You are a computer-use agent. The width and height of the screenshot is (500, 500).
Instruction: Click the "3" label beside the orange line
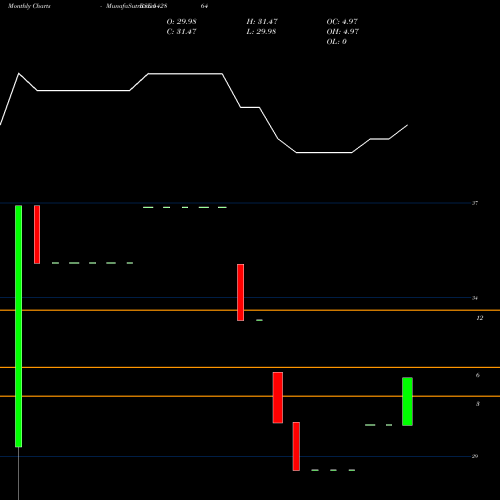point(478,404)
